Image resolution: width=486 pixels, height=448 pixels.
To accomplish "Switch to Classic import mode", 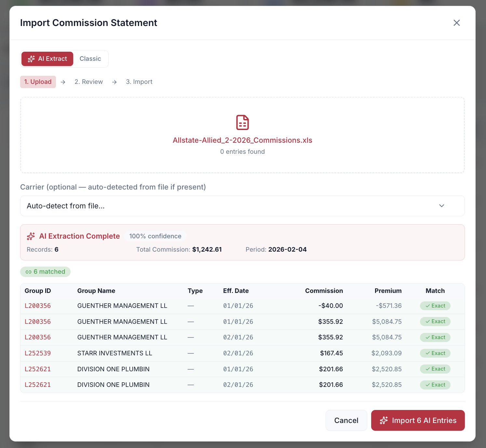I will (90, 59).
